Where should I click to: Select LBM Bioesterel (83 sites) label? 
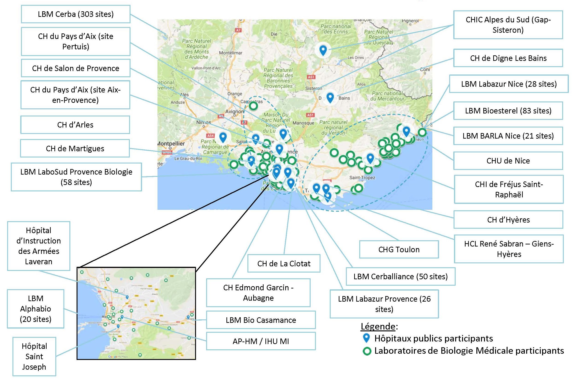508,111
